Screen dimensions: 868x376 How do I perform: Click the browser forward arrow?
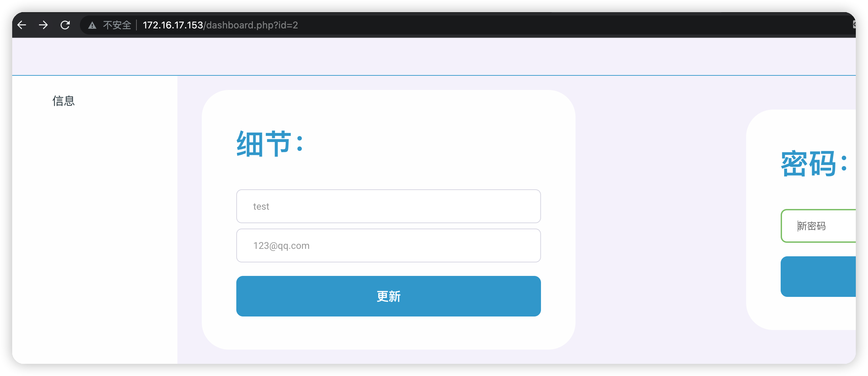point(43,25)
